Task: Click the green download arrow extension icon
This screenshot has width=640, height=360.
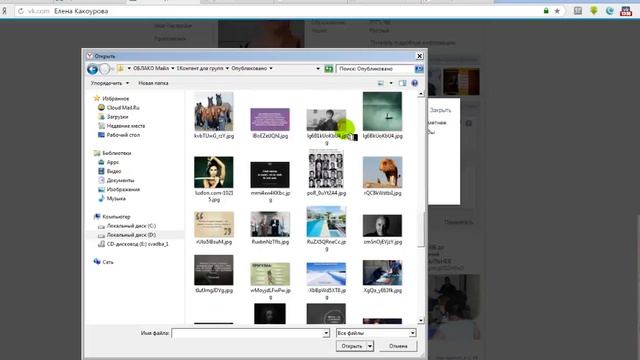Action: tap(593, 11)
